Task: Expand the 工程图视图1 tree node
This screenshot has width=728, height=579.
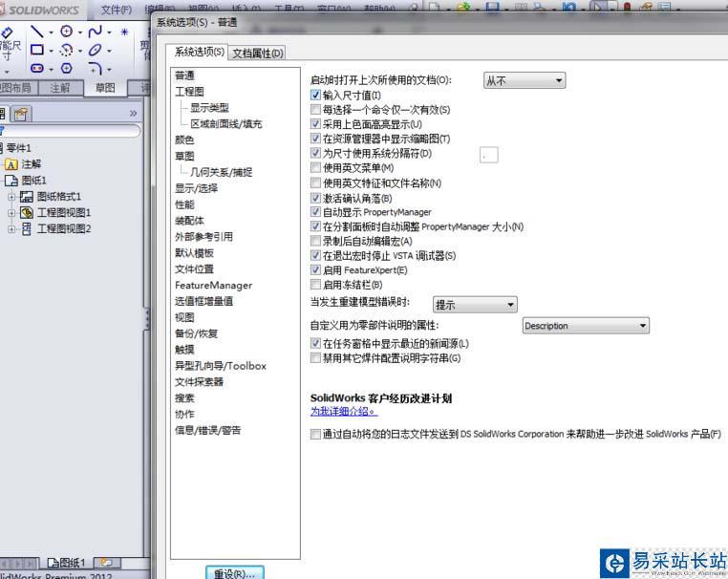Action: coord(11,213)
